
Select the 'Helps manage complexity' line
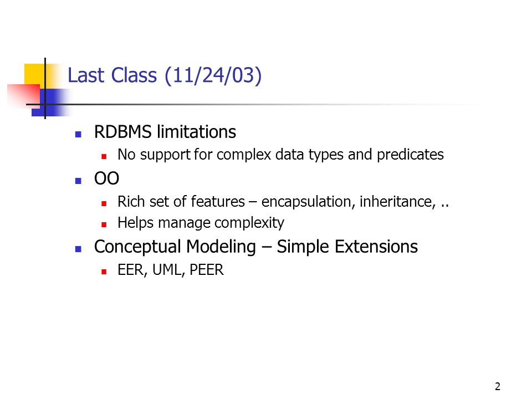(x=201, y=223)
